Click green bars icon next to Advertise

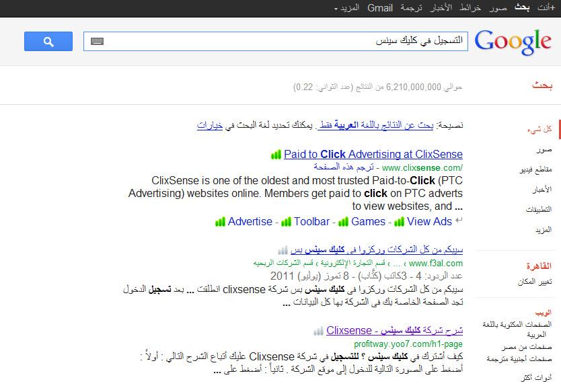point(220,222)
